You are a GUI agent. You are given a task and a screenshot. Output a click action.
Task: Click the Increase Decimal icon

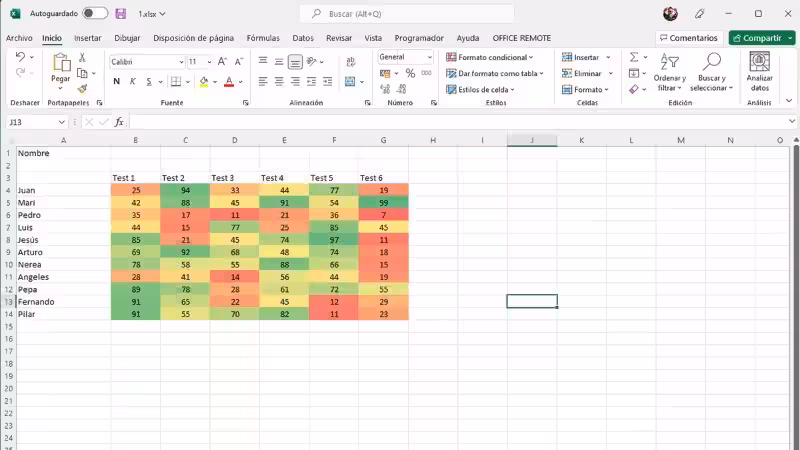(x=385, y=89)
